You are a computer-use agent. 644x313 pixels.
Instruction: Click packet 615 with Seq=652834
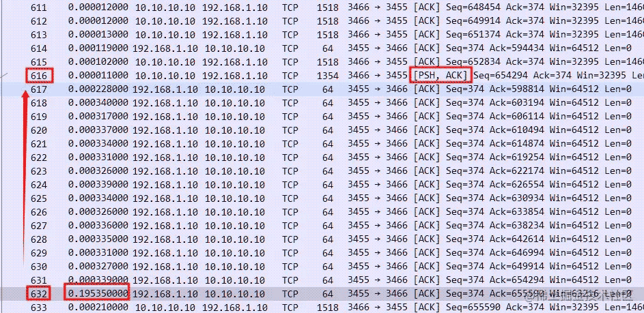point(322,62)
